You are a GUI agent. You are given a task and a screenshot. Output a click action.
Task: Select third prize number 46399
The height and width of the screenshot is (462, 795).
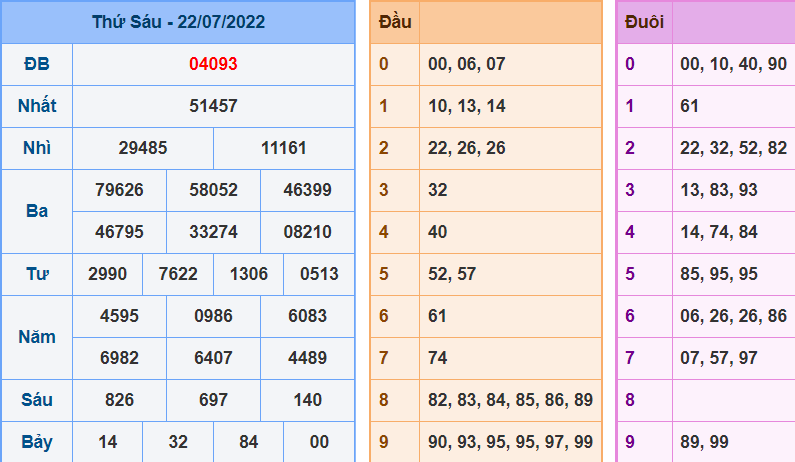point(307,190)
